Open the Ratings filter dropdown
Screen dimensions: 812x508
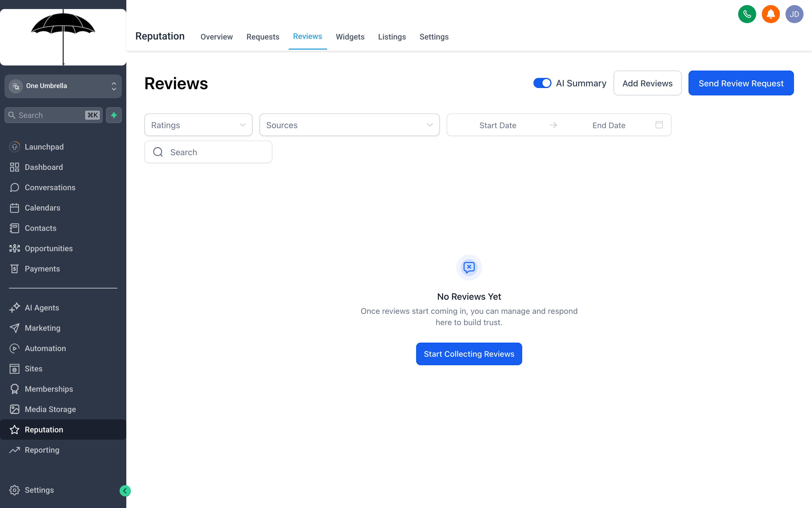click(x=198, y=125)
